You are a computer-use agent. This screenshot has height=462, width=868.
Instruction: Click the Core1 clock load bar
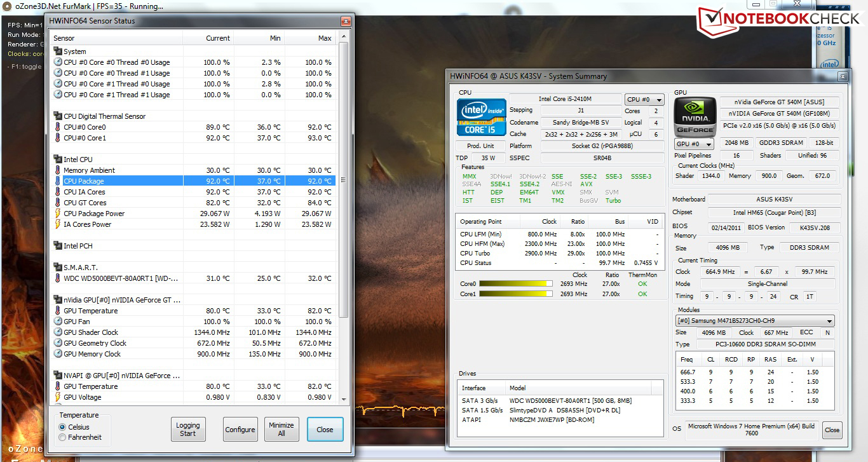point(516,294)
